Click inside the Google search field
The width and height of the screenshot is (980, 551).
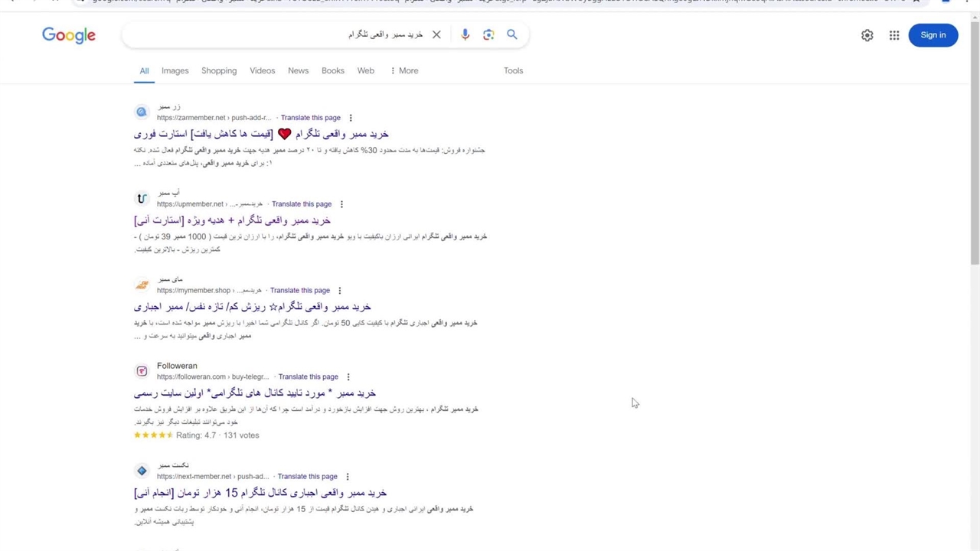pos(245,34)
